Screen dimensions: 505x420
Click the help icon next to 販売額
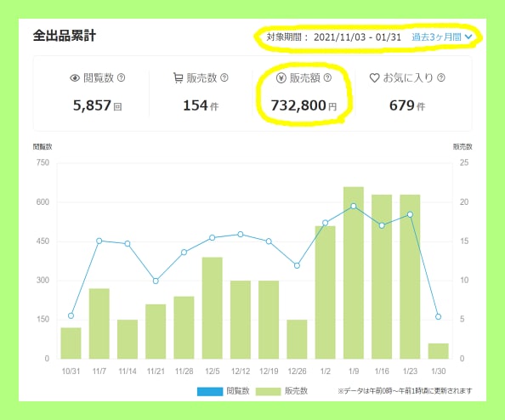click(327, 77)
